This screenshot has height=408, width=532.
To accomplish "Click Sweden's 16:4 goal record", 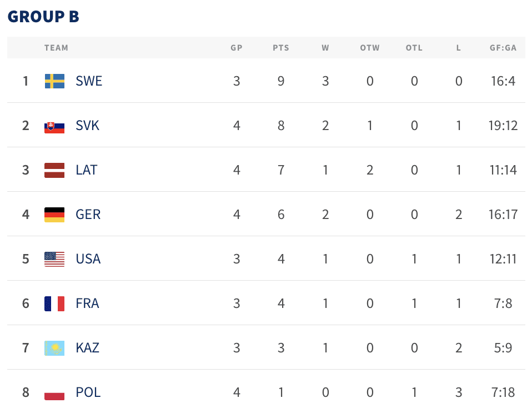I will [503, 81].
